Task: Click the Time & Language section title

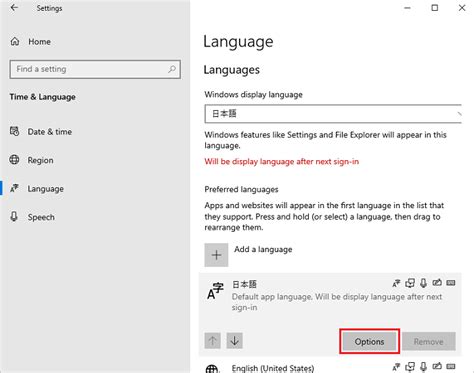Action: [x=43, y=97]
